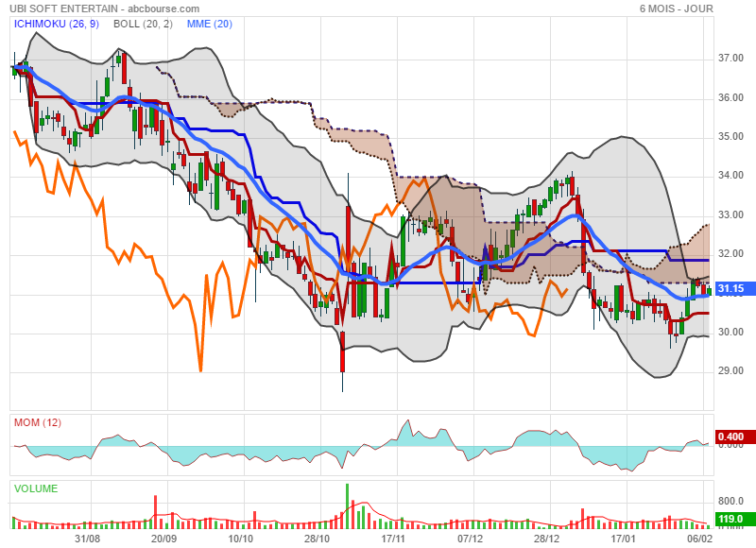
Task: Click the momentum value tag 0.400
Action: pyautogui.click(x=734, y=437)
